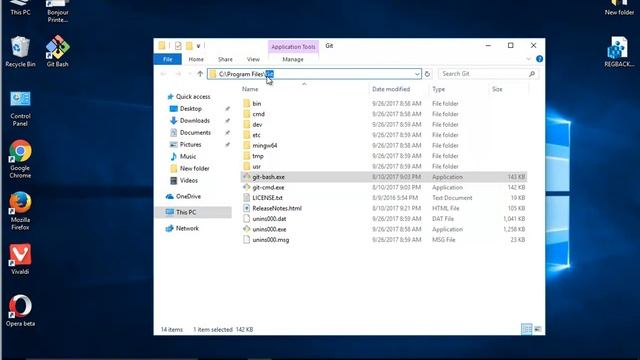Viewport: 640px width, 360px height.
Task: Click the Help icon in Explorer ribbon
Action: 539,59
